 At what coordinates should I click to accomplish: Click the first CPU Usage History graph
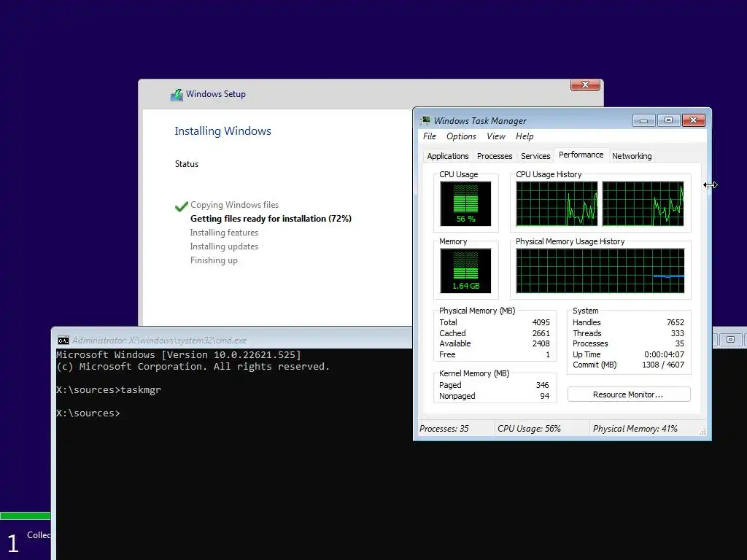click(557, 204)
